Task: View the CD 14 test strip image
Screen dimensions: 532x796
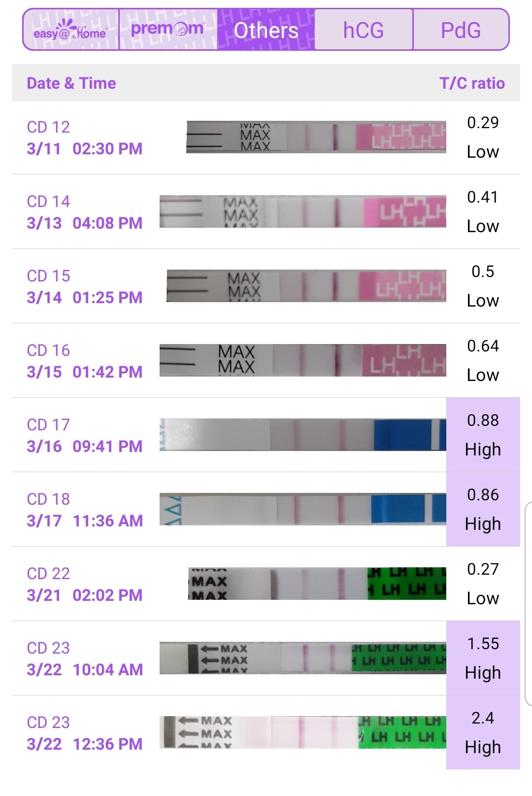Action: (303, 211)
